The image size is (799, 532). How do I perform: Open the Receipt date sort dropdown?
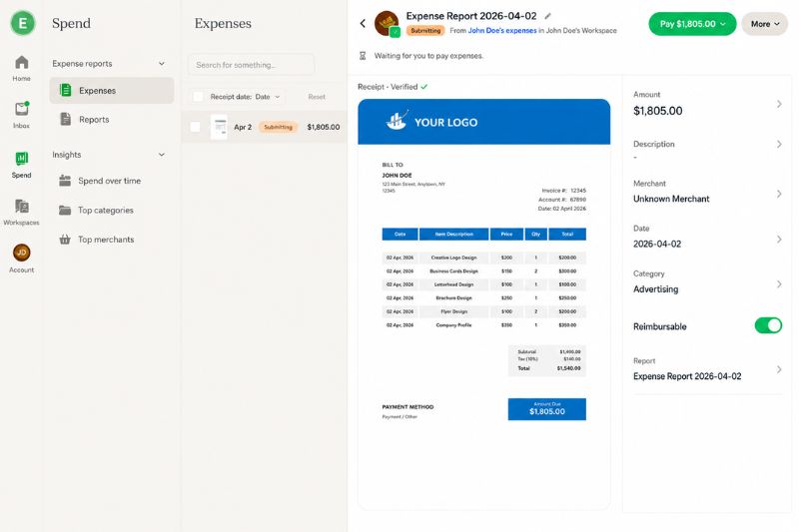(x=246, y=96)
